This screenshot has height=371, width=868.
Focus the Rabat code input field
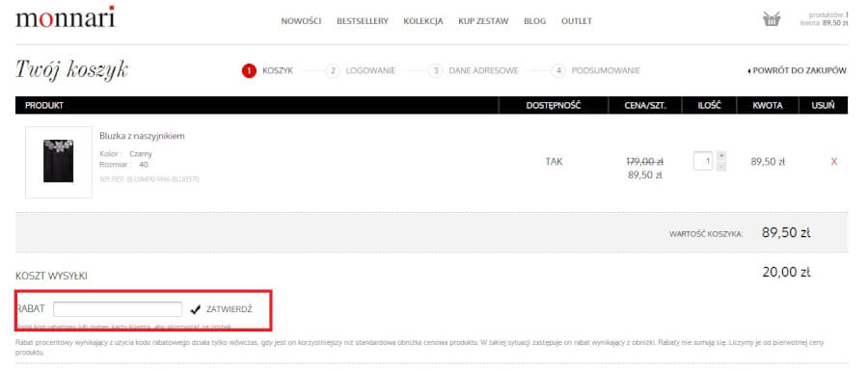point(118,309)
